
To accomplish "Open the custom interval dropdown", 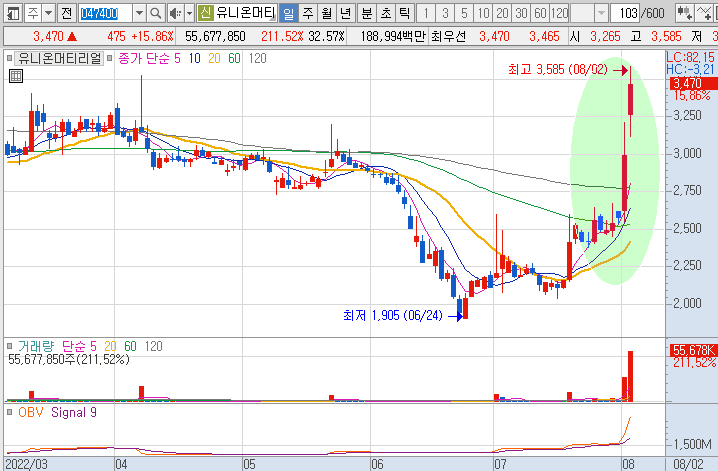I will [601, 13].
